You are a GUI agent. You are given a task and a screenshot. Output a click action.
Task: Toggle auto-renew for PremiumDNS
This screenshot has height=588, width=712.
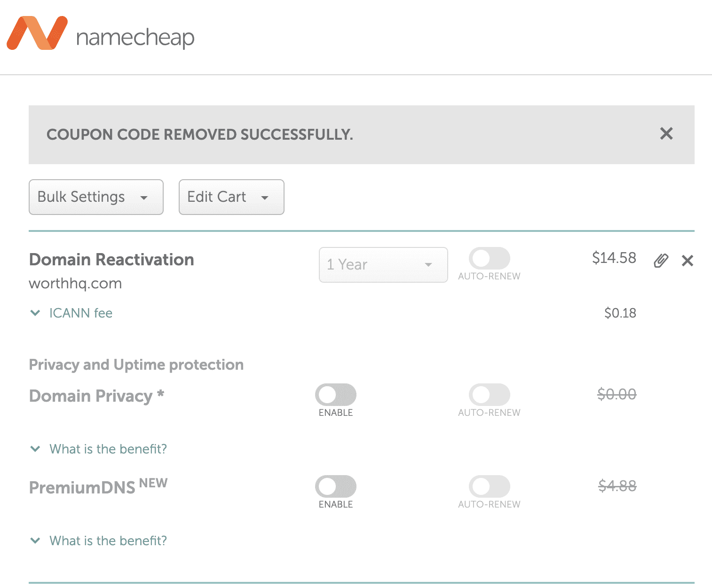pos(489,486)
